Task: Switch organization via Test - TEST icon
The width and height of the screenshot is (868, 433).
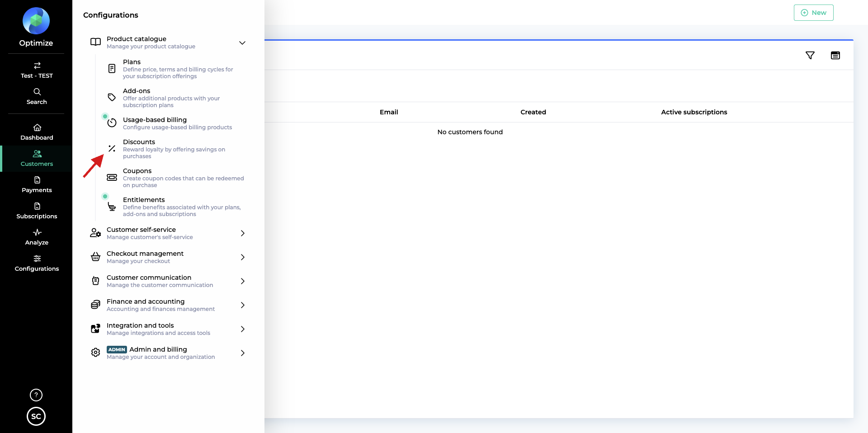Action: [x=37, y=66]
